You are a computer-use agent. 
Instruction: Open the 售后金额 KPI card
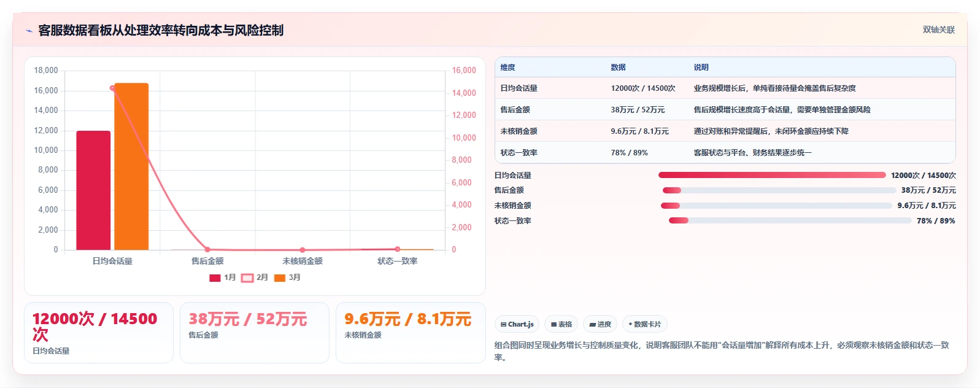[x=255, y=333]
